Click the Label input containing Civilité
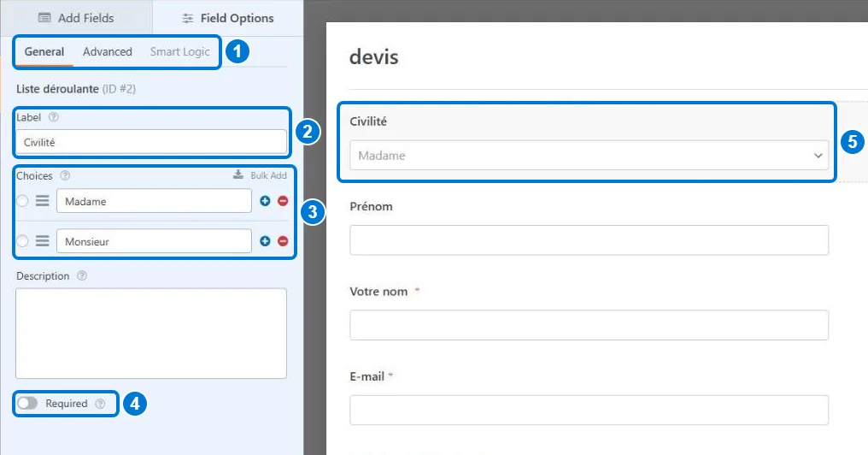This screenshot has width=868, height=455. (151, 142)
